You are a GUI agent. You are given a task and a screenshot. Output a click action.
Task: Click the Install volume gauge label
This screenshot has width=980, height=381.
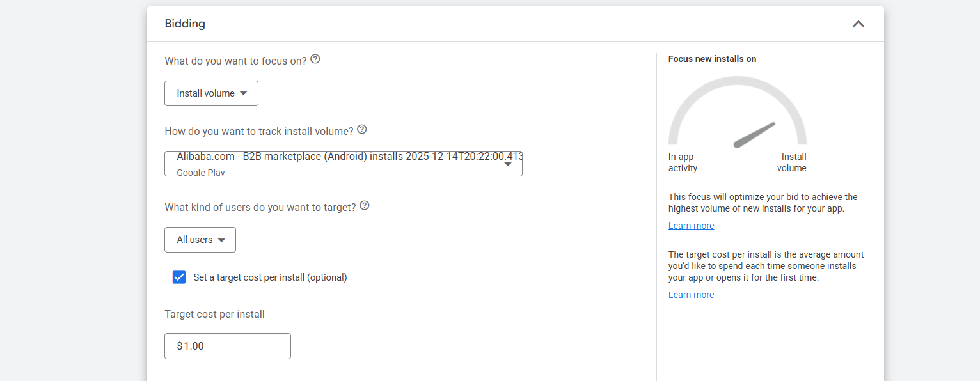point(792,162)
